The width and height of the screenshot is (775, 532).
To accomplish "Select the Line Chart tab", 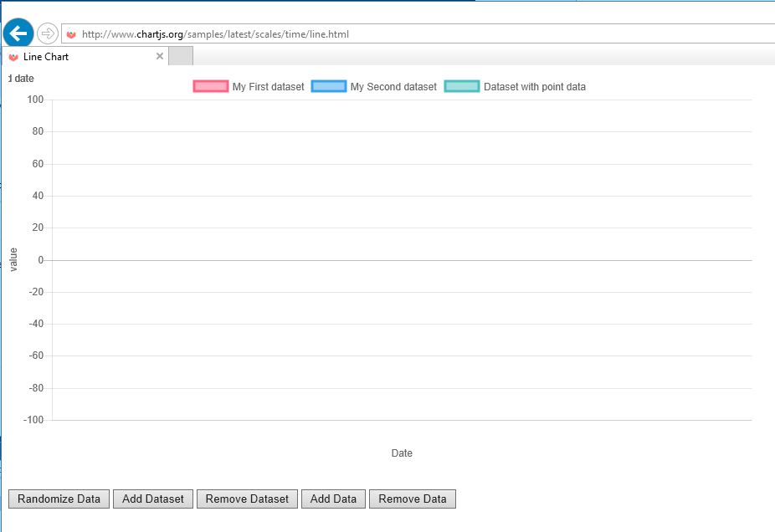I will 86,56.
